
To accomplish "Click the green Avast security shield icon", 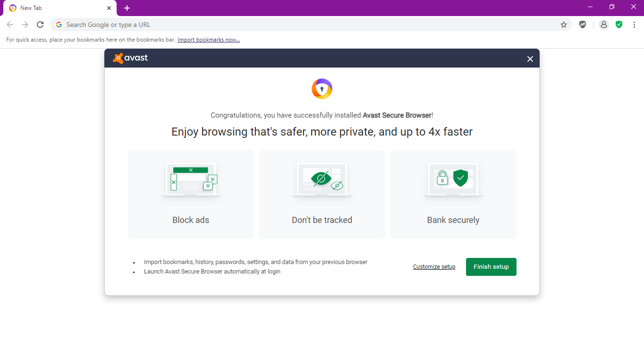I will [x=619, y=25].
